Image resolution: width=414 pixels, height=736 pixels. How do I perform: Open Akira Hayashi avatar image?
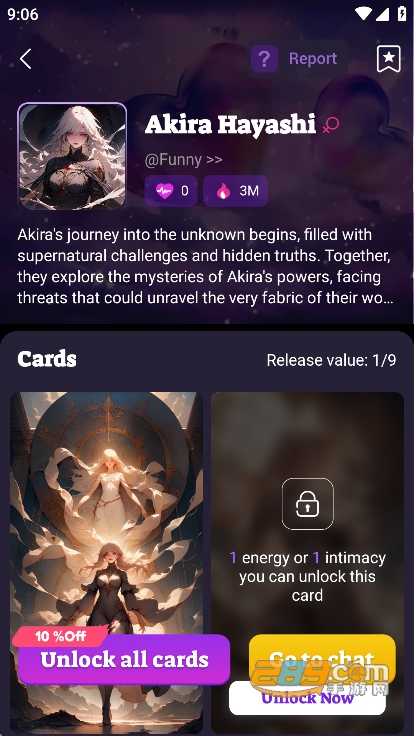tap(72, 156)
